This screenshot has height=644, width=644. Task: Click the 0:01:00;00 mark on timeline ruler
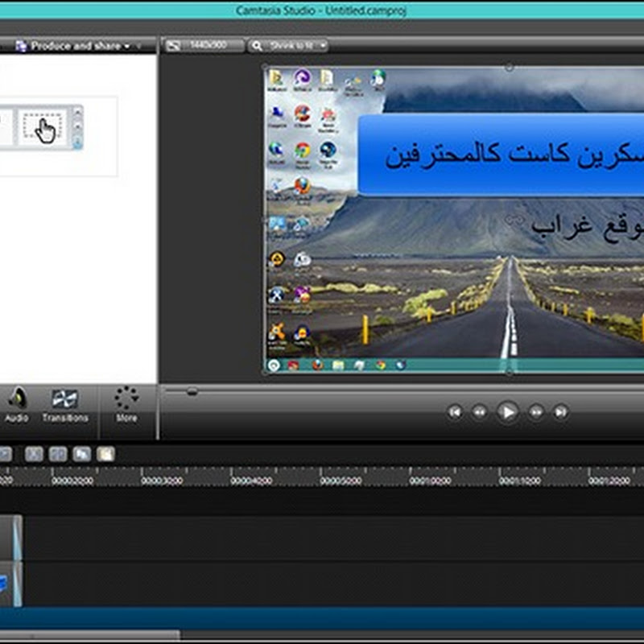click(430, 481)
